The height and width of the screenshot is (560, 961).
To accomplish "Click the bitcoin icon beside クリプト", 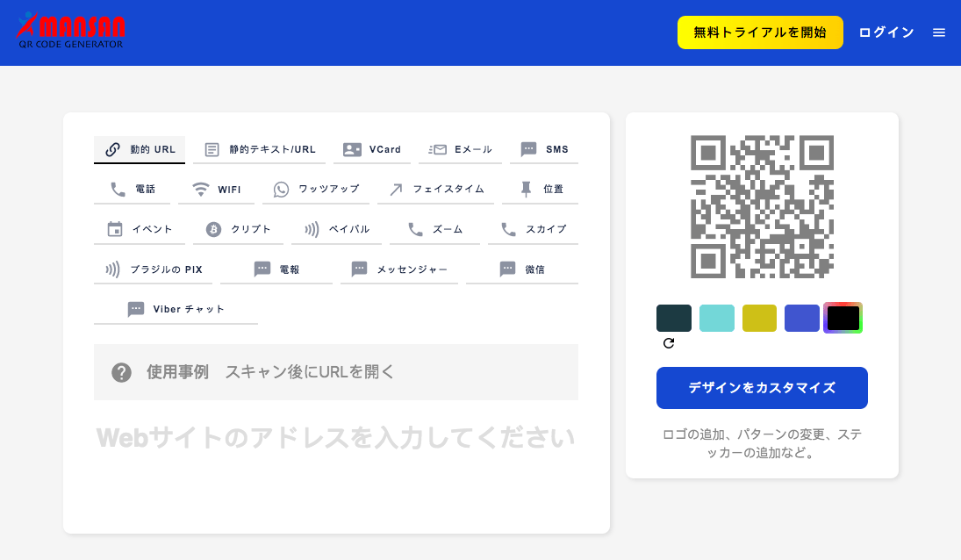I will [213, 229].
